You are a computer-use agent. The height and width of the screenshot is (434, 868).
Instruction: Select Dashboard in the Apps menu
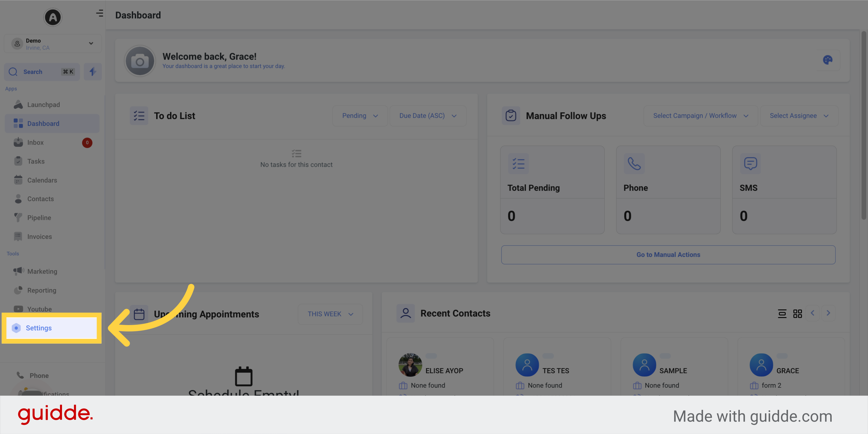pyautogui.click(x=43, y=123)
